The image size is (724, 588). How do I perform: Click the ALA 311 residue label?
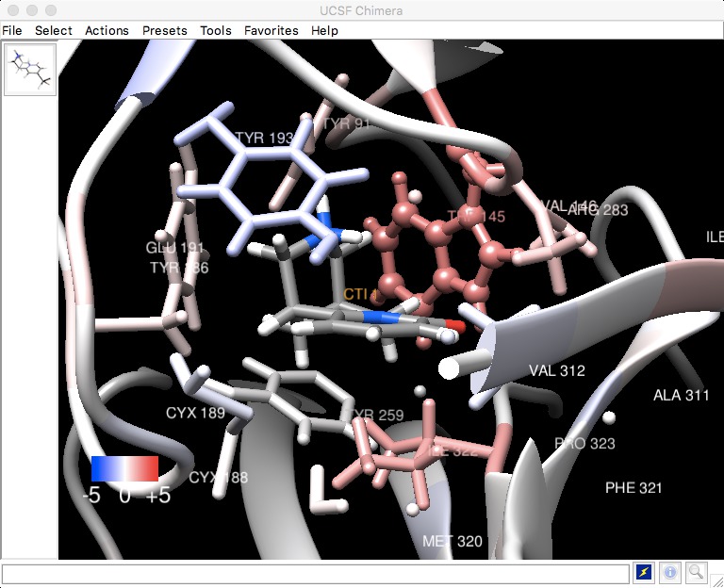pos(681,396)
